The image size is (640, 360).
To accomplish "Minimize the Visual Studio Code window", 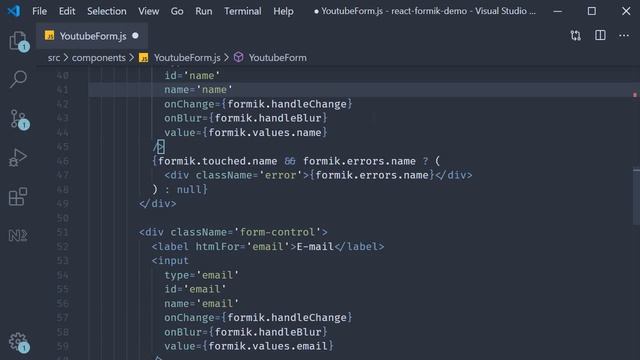I will pyautogui.click(x=558, y=11).
